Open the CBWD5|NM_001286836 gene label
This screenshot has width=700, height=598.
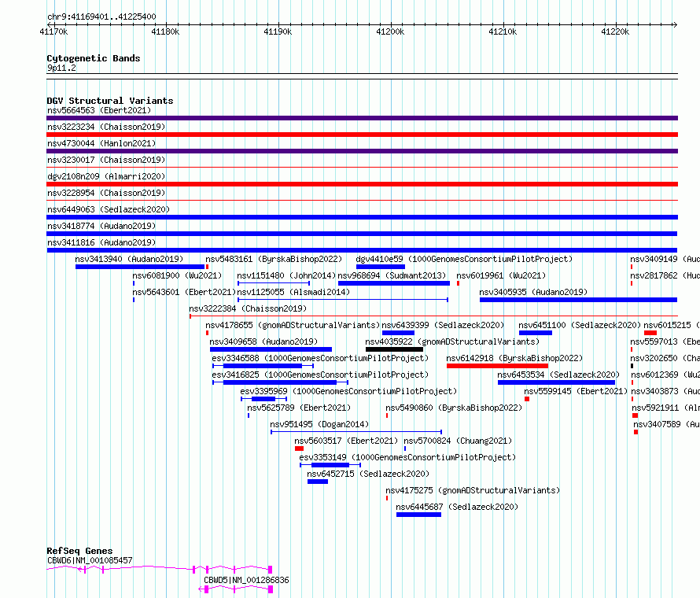tap(246, 580)
